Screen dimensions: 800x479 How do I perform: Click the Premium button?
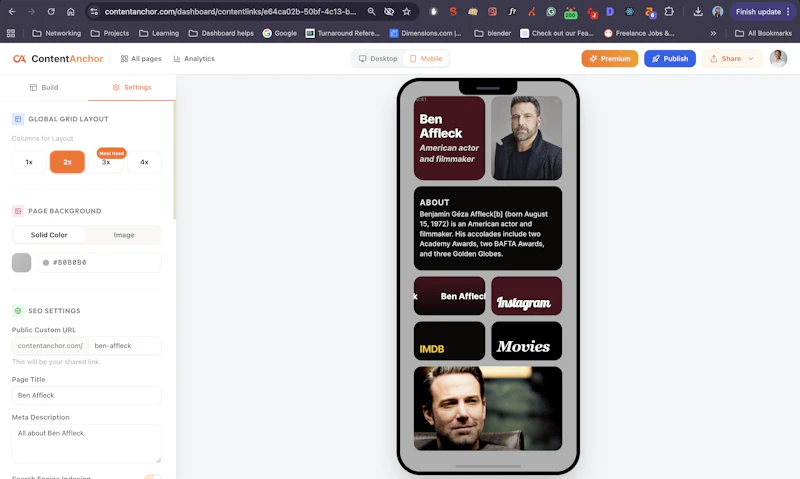click(x=610, y=59)
